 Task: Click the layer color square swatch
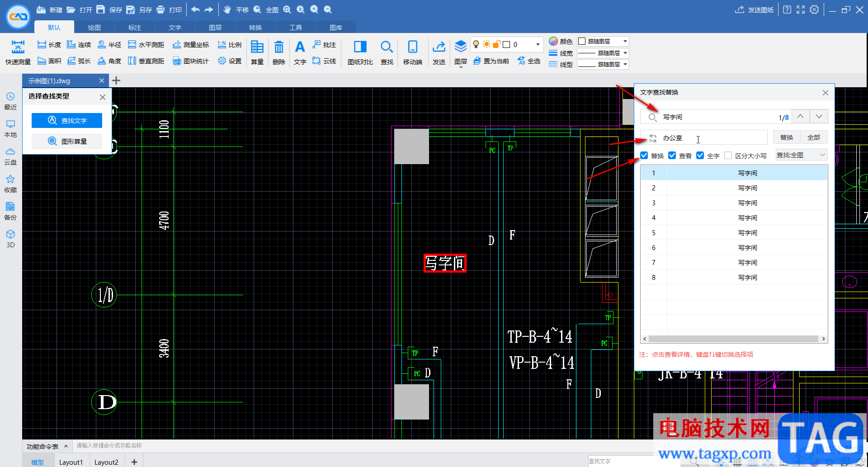click(507, 44)
